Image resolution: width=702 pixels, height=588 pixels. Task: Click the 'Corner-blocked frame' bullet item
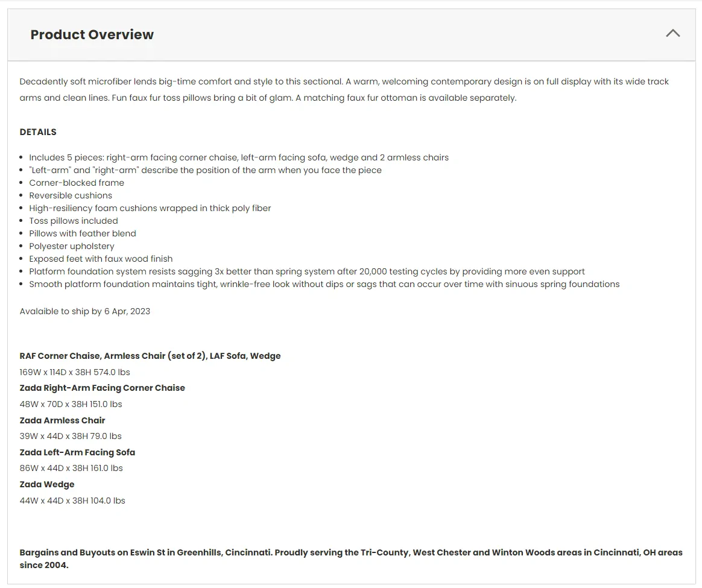(77, 183)
